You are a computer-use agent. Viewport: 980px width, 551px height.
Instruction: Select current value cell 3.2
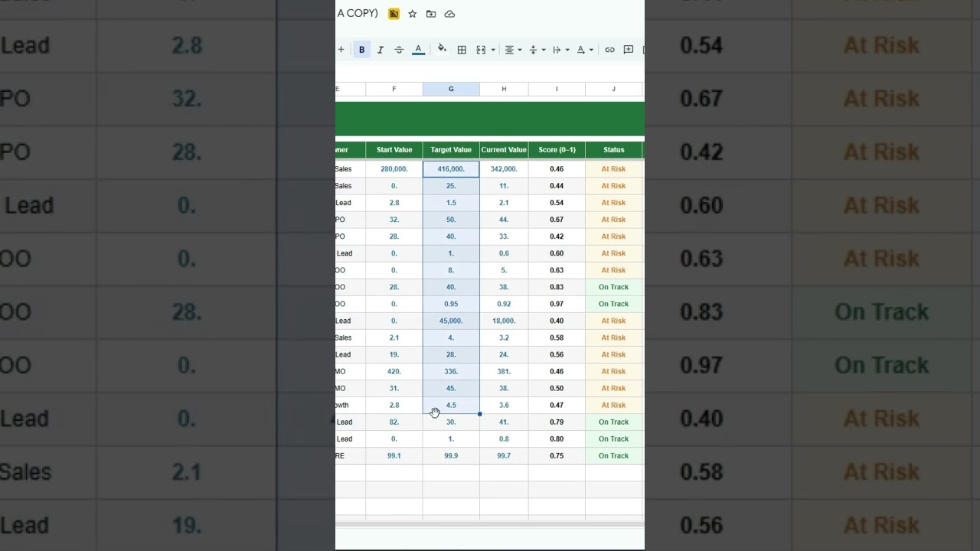click(504, 337)
